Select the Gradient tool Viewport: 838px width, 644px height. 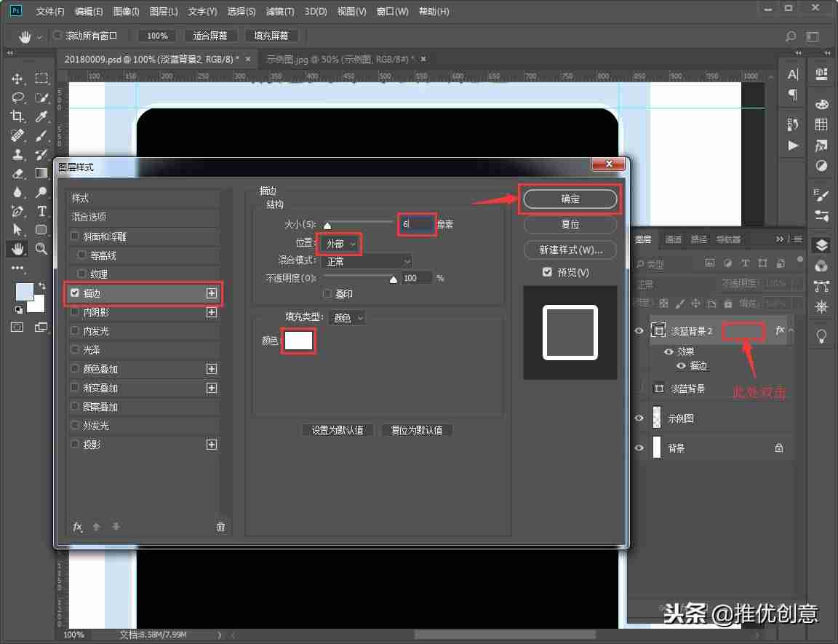tap(41, 173)
